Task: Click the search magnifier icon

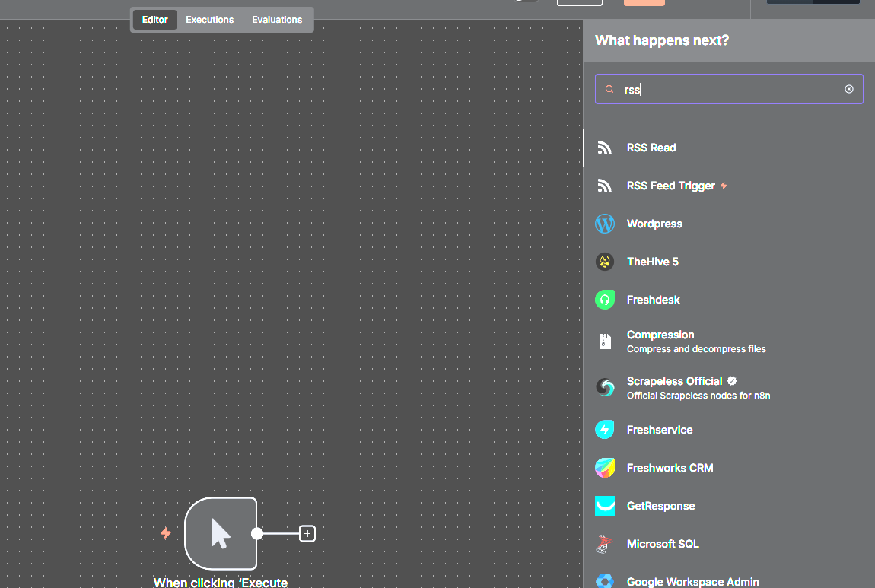Action: [609, 89]
